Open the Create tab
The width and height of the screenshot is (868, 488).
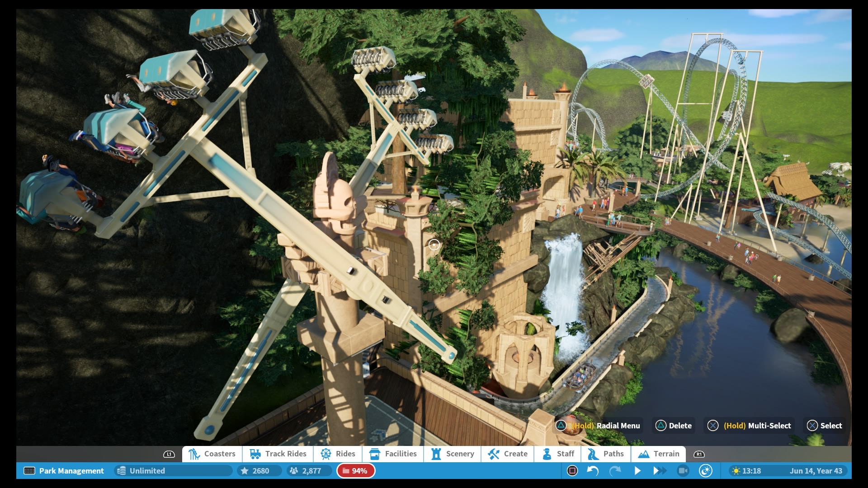click(x=507, y=454)
